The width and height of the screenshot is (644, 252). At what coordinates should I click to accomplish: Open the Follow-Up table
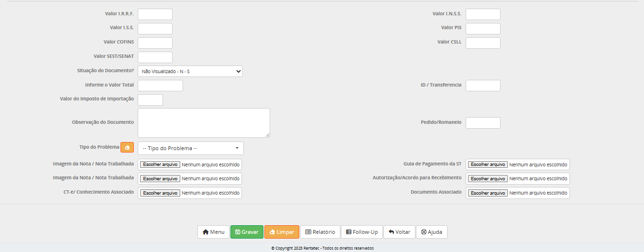(x=362, y=232)
